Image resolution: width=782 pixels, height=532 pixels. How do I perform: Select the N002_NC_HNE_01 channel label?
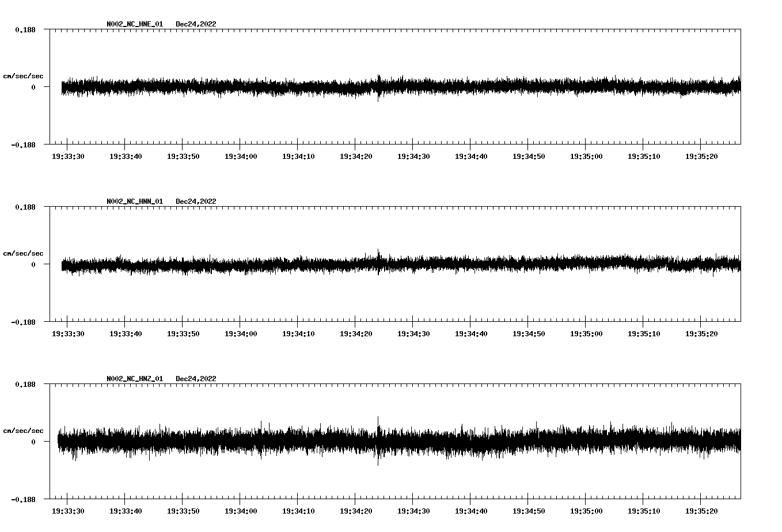click(x=134, y=24)
